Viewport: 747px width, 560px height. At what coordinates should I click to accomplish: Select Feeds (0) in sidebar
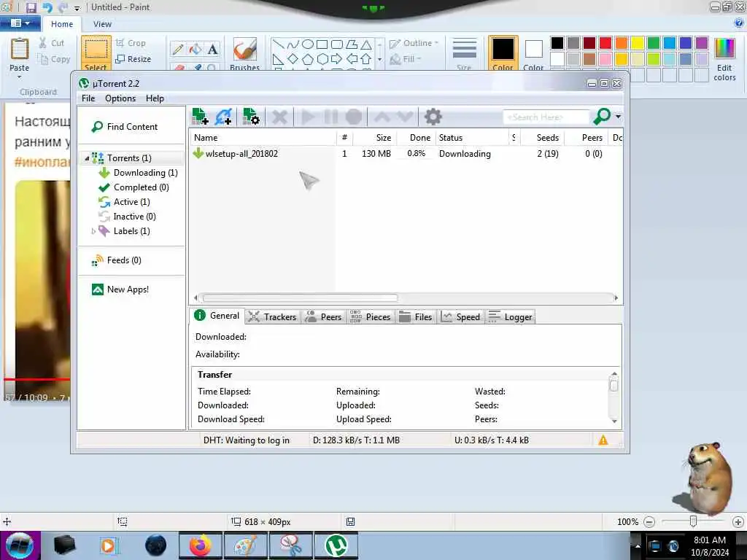pos(117,260)
